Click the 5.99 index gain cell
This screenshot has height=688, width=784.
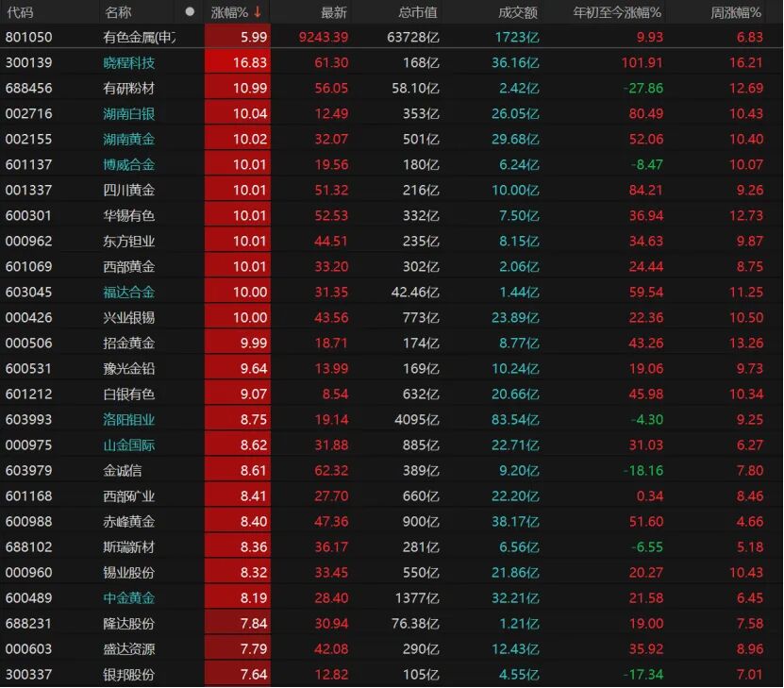tap(238, 37)
